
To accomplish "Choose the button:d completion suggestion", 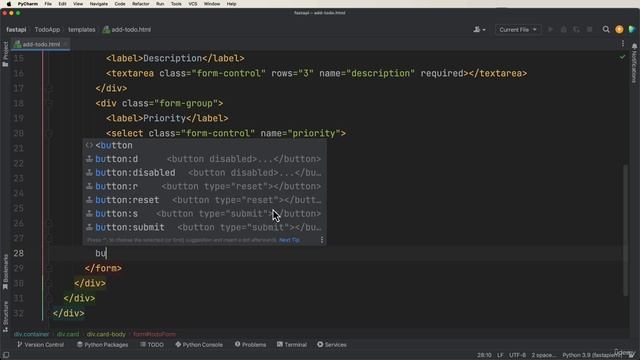I will (x=204, y=159).
